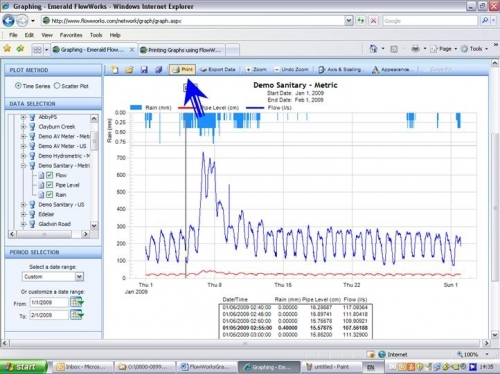500x374 pixels.
Task: Expand the Demo AV Meter - US node
Action: (23, 146)
